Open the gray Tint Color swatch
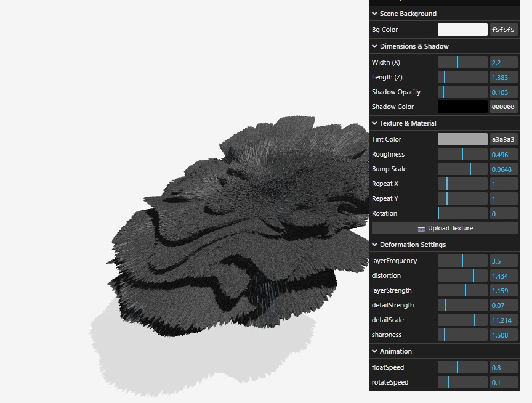 [462, 139]
